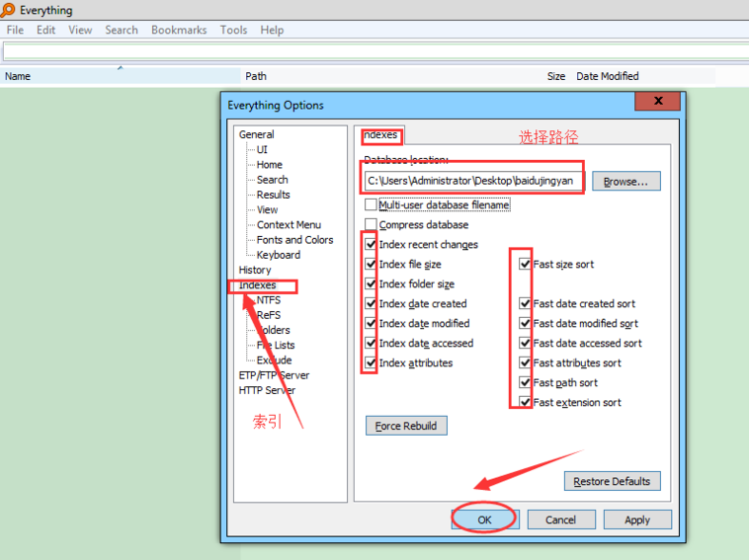Select ETP/FTP Server in options tree

coord(274,375)
